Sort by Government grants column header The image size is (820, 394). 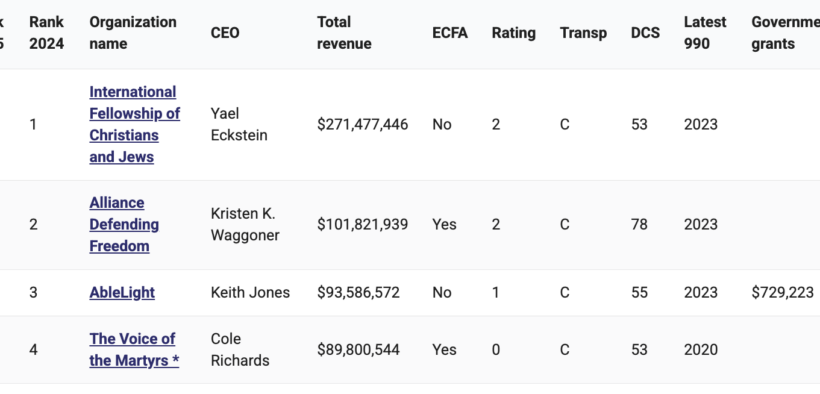click(x=785, y=33)
